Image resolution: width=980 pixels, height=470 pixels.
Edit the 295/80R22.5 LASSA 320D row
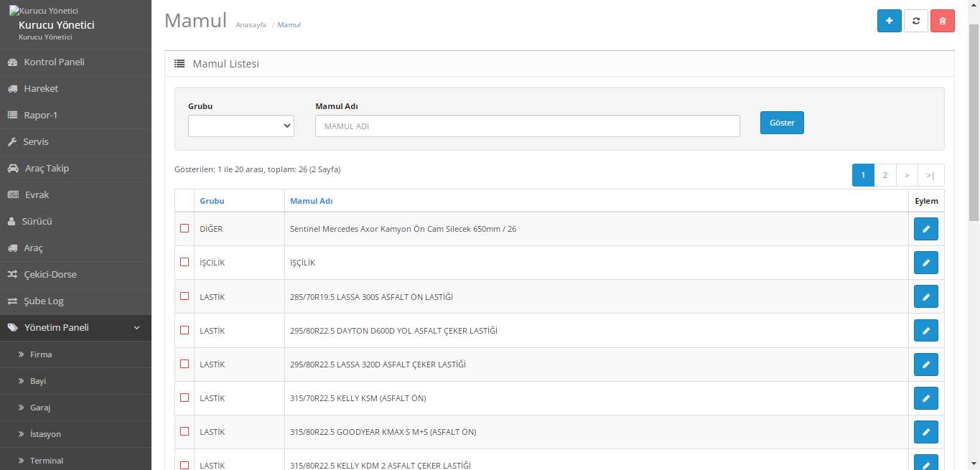point(925,364)
